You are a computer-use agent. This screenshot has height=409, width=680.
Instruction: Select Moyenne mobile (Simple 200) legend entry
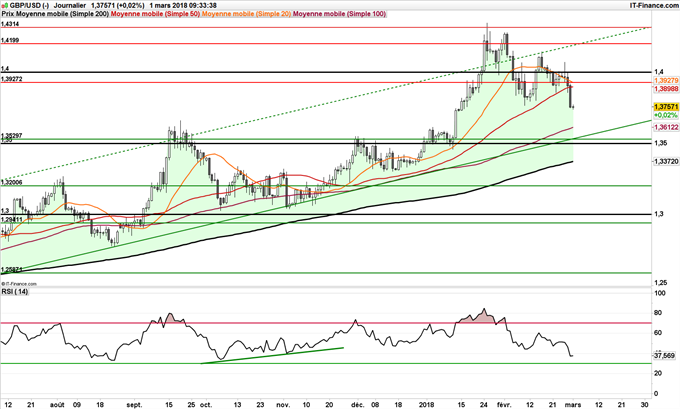(62, 14)
